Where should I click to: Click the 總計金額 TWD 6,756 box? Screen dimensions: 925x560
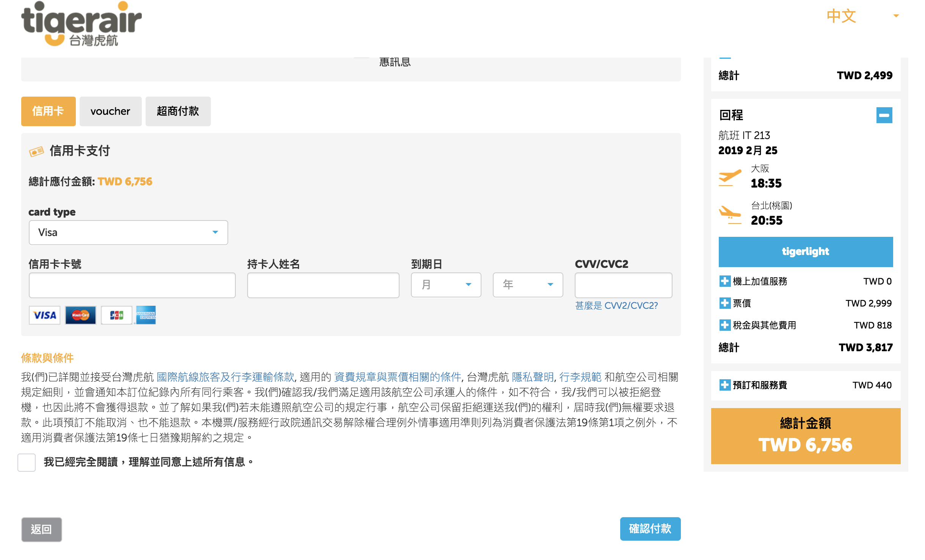(806, 436)
